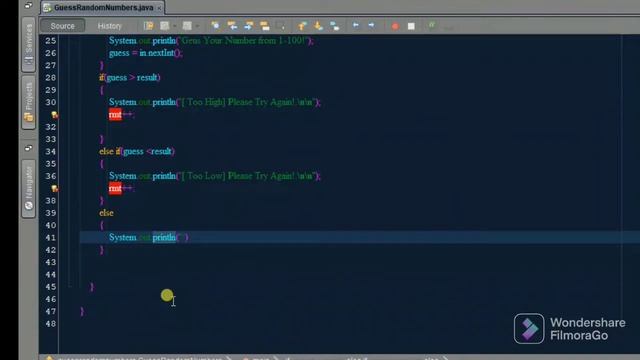Toggle a bookmark on the current line
Image resolution: width=640 pixels, height=360 pixels.
(x=335, y=26)
